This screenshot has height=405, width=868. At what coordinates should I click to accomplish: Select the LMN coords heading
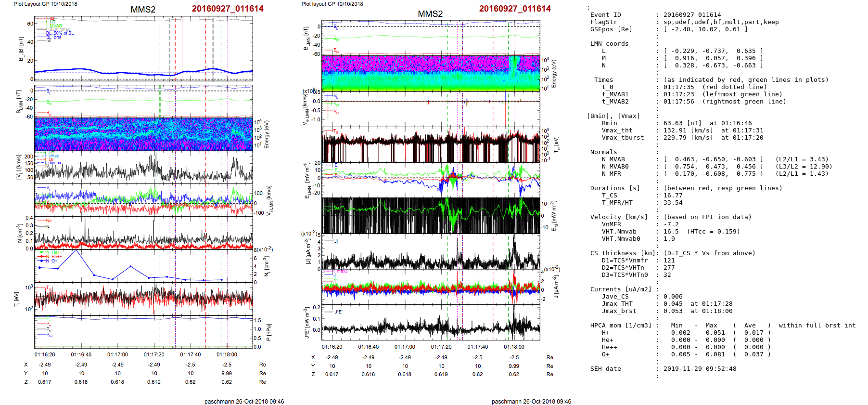coord(609,44)
